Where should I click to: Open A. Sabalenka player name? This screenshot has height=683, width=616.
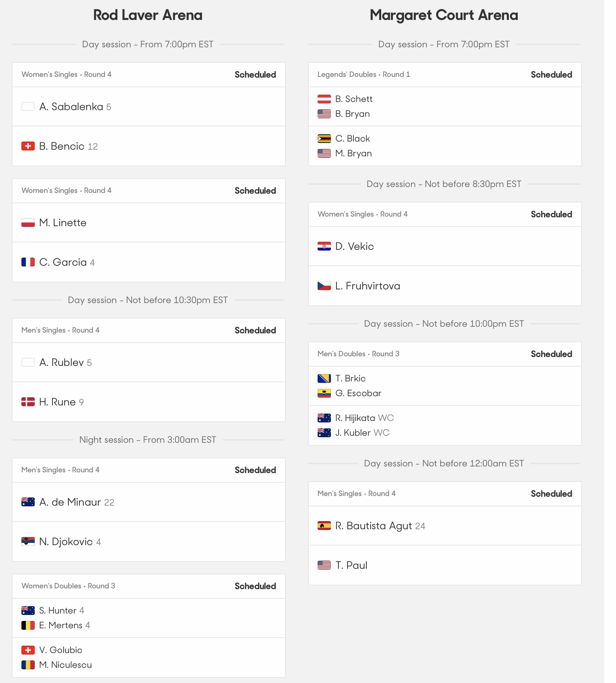tap(71, 107)
